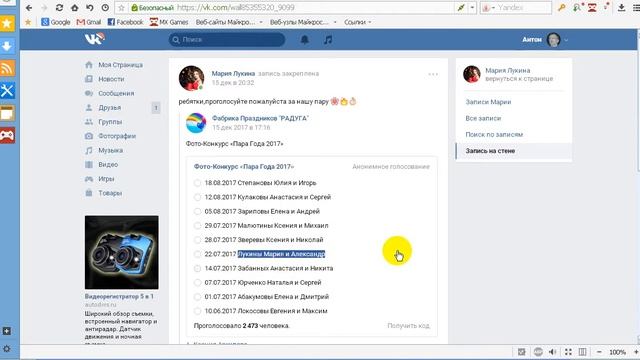Open post options three dots
Viewport: 640px width, 360px height.
(433, 74)
